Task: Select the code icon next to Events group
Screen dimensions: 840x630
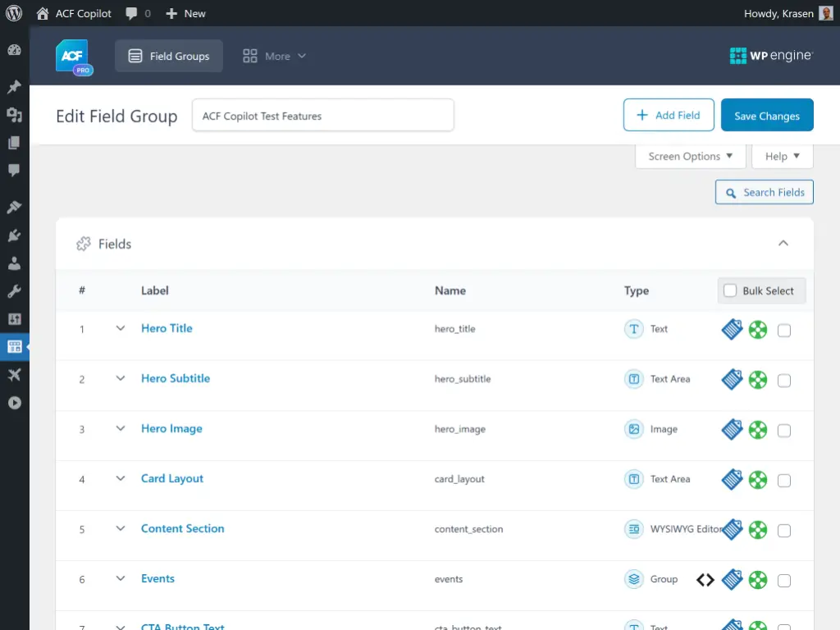Action: pyautogui.click(x=705, y=579)
